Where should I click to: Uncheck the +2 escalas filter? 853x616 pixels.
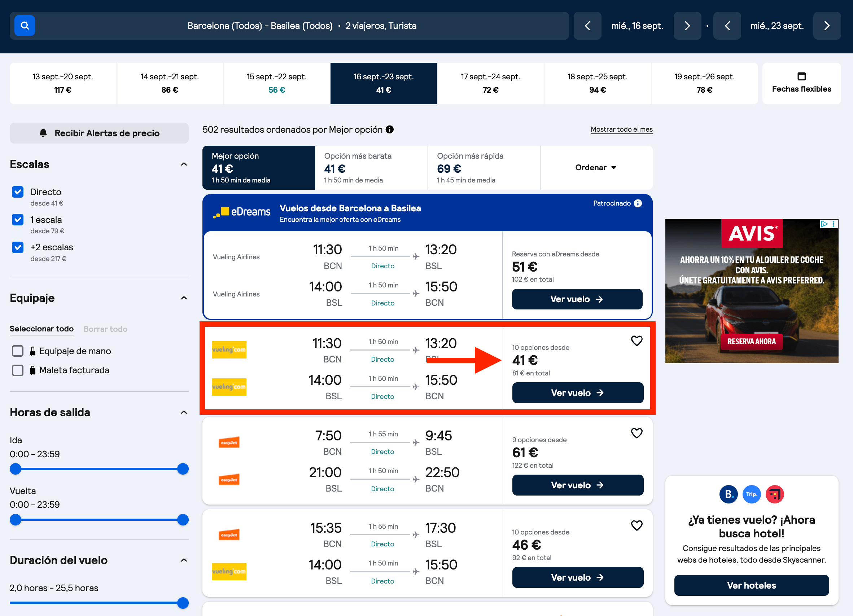coord(18,247)
